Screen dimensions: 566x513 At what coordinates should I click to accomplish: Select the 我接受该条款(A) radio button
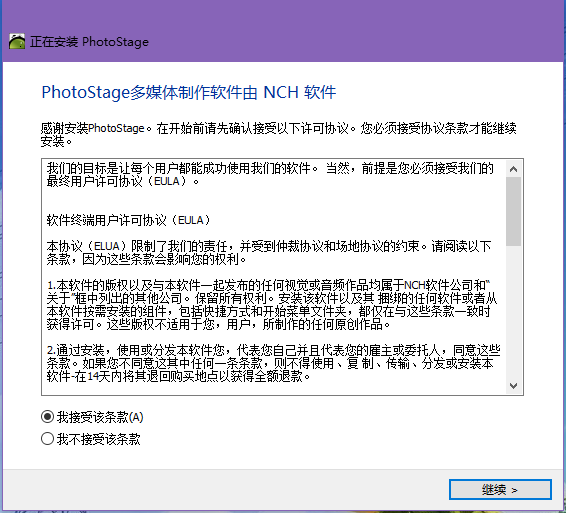tap(47, 417)
